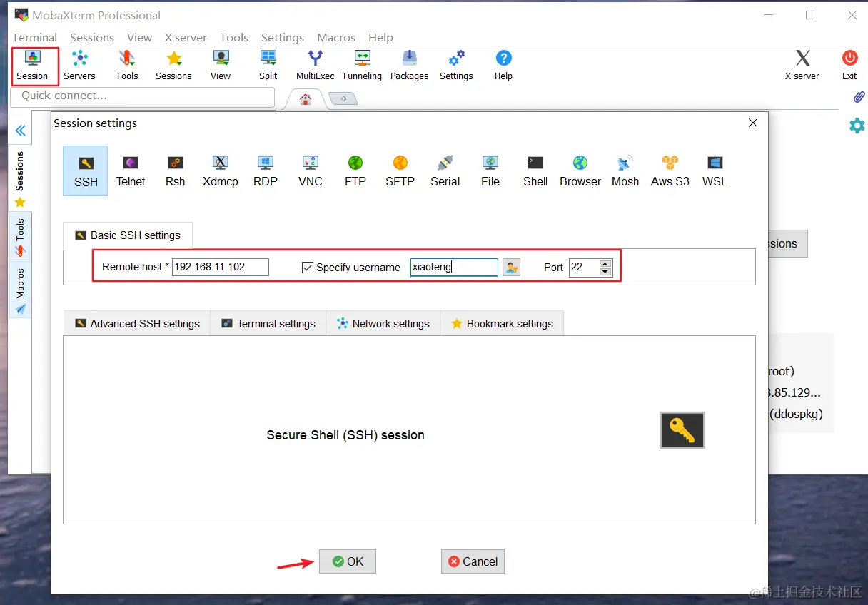
Task: Click the Cancel button
Action: point(473,561)
